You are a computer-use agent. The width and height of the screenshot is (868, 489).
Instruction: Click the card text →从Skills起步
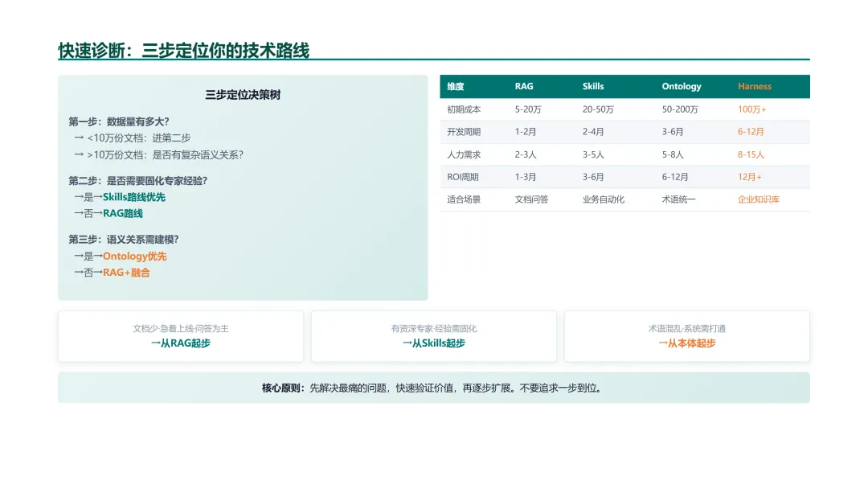[433, 343]
